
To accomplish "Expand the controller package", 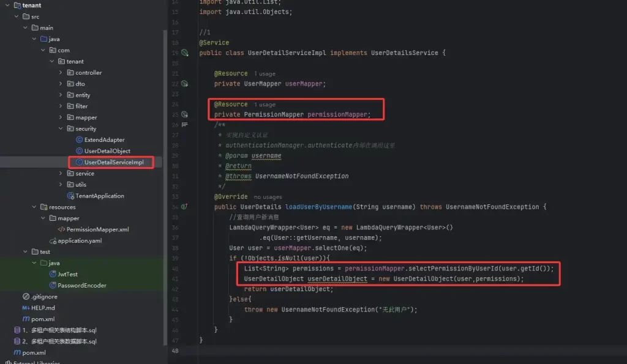I will tap(61, 73).
